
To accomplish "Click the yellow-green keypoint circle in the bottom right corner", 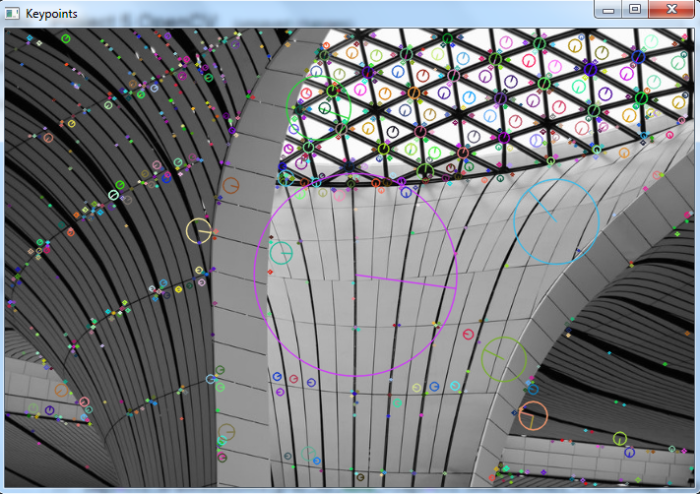I will pos(620,438).
